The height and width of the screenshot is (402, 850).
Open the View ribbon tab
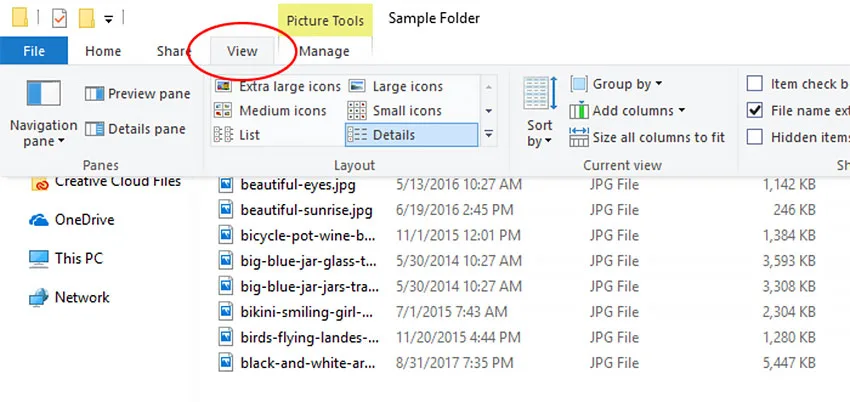[242, 51]
